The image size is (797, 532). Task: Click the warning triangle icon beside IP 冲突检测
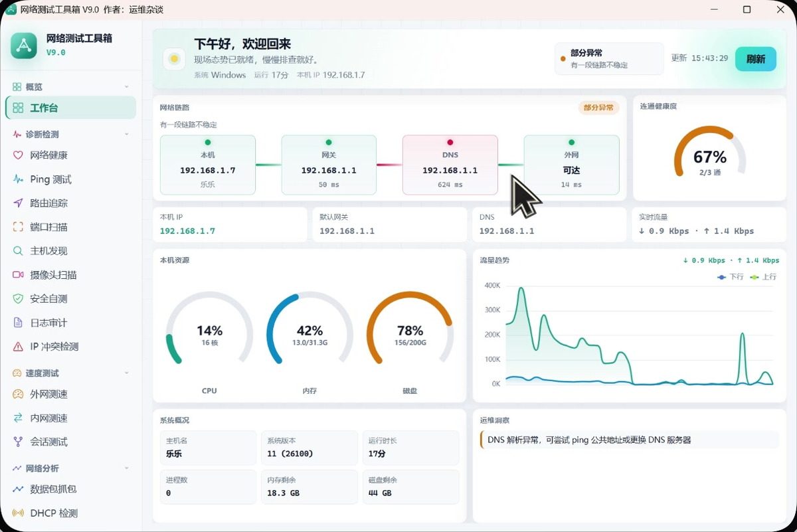coord(18,347)
